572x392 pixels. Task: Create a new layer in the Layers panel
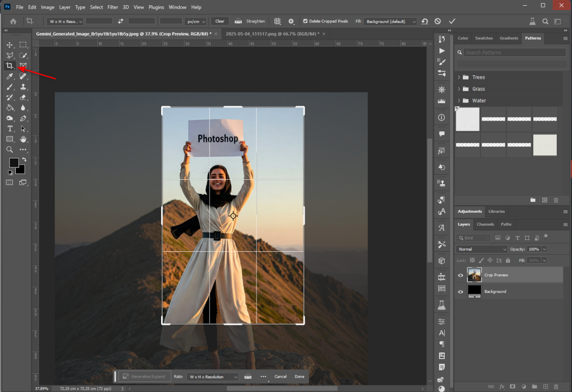[546, 386]
